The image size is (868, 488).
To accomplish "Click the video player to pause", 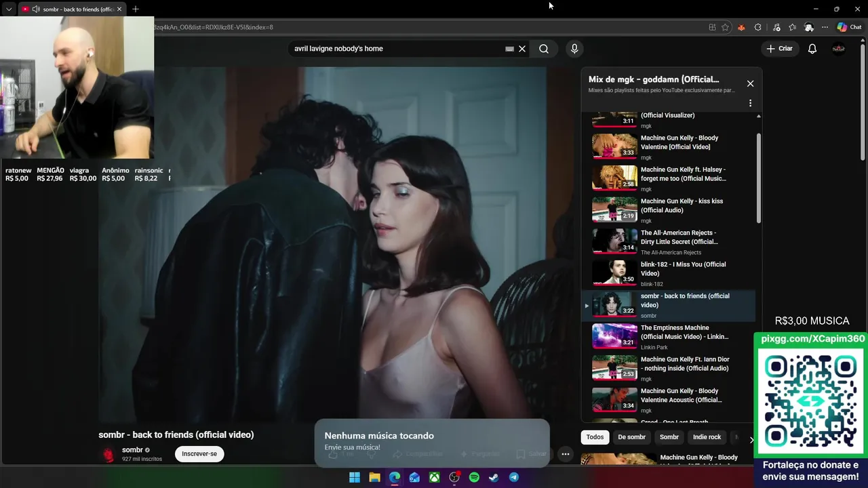I will (339, 244).
